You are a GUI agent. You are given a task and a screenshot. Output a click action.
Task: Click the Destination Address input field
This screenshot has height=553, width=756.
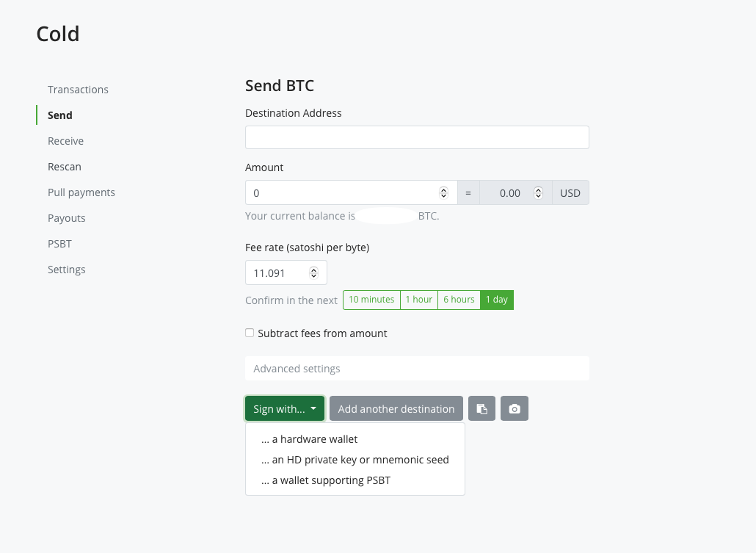417,137
